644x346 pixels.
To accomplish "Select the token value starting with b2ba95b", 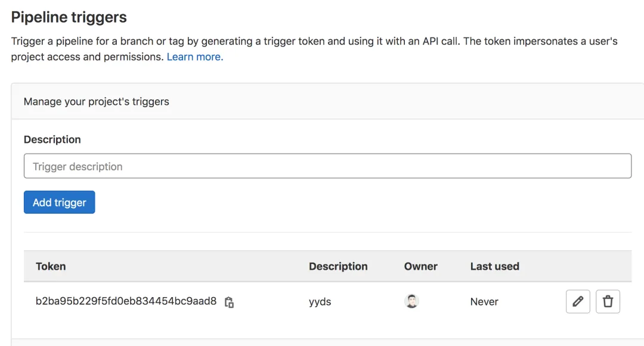I will pyautogui.click(x=126, y=301).
